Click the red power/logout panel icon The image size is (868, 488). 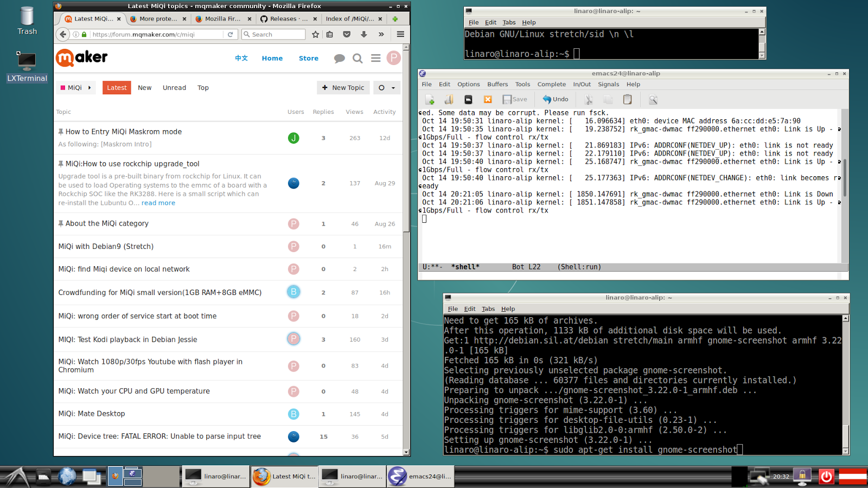coord(826,476)
